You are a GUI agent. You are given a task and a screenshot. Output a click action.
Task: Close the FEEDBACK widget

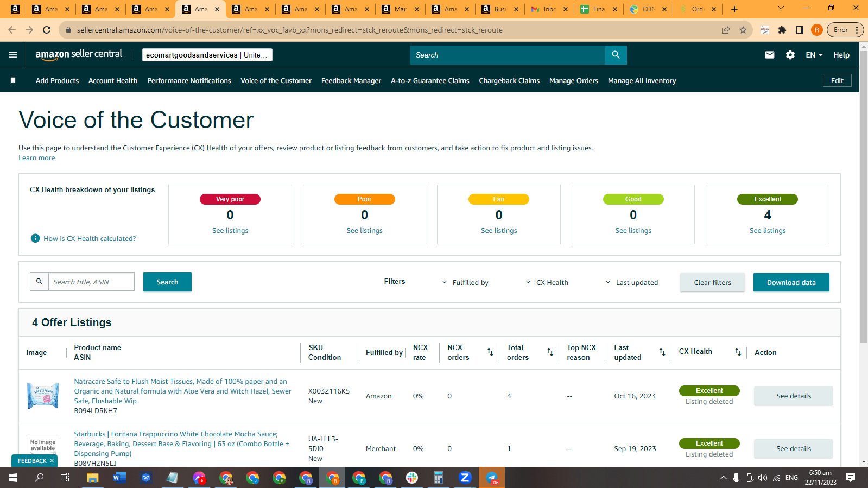pyautogui.click(x=52, y=461)
